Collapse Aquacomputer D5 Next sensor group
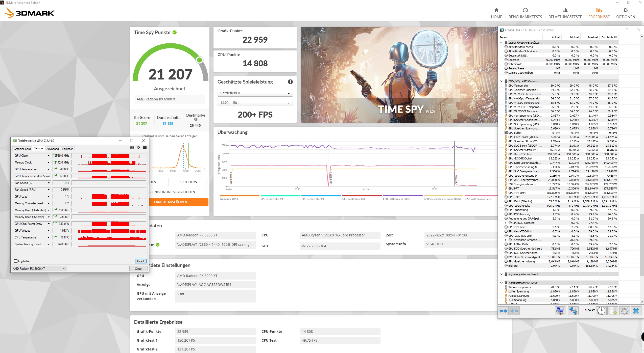644x353 pixels. tap(502, 283)
